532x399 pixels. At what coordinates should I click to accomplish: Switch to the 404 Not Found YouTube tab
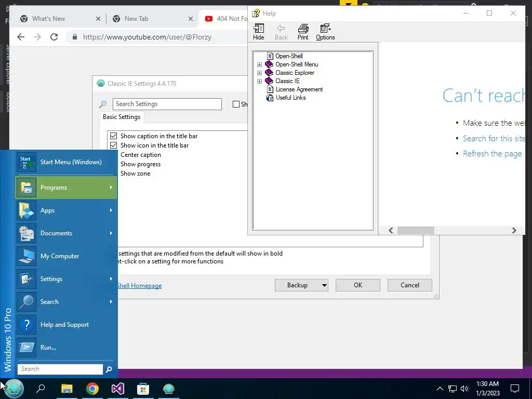pyautogui.click(x=227, y=19)
